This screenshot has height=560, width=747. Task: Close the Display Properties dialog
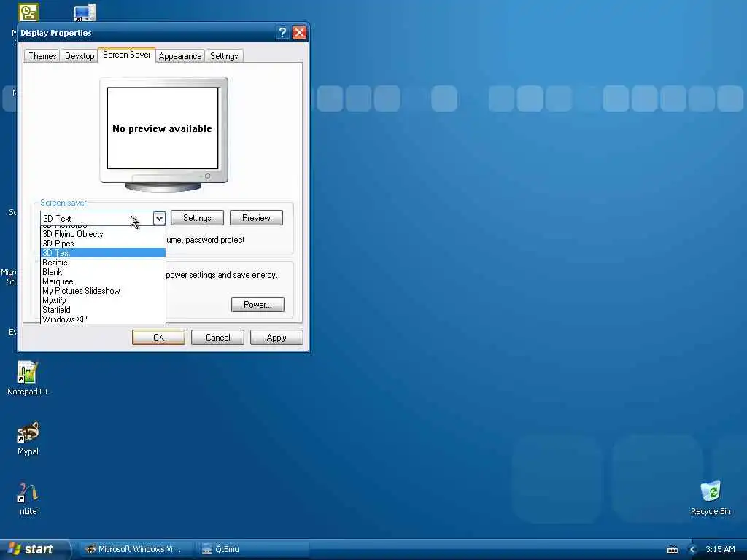[299, 32]
